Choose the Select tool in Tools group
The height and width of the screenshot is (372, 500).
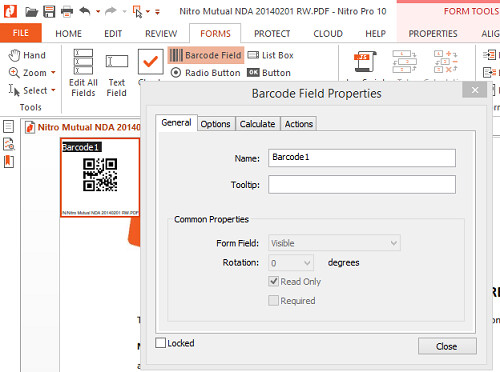[x=28, y=90]
